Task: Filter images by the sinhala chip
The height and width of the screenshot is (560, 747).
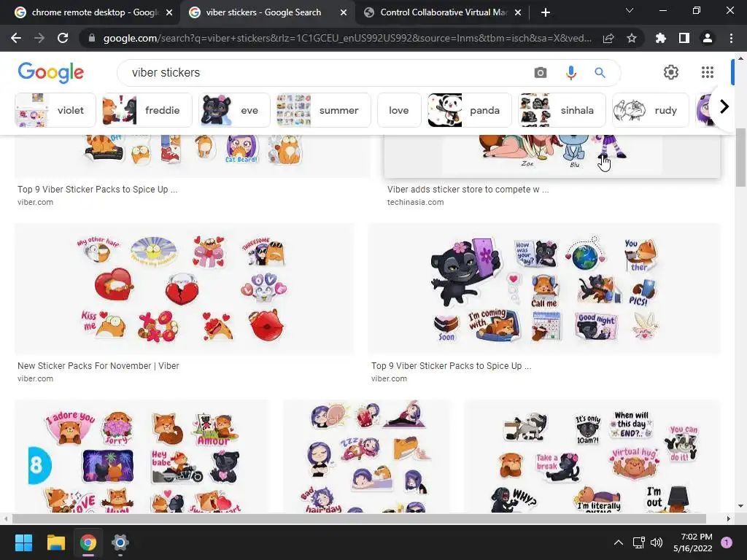Action: point(562,110)
